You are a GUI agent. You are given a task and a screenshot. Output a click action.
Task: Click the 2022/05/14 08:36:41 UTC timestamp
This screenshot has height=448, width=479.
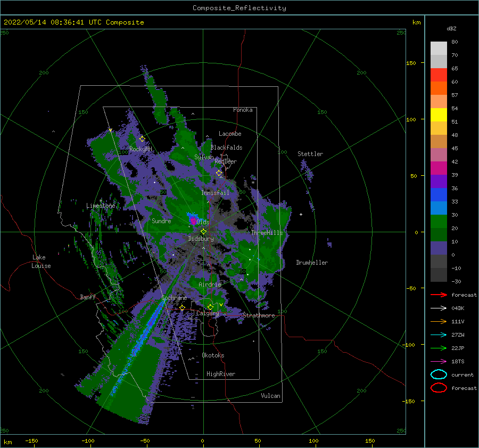(52, 22)
